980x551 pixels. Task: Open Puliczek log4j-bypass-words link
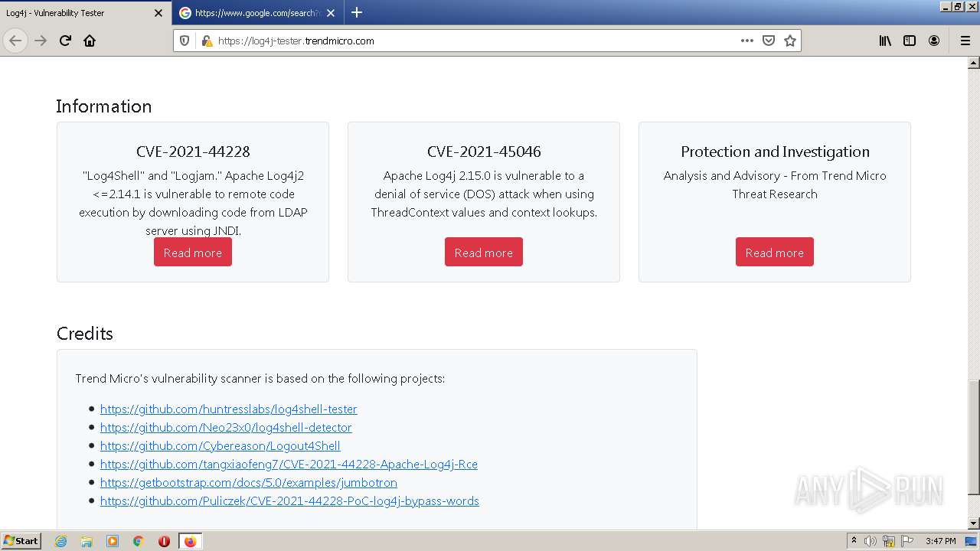click(x=289, y=501)
